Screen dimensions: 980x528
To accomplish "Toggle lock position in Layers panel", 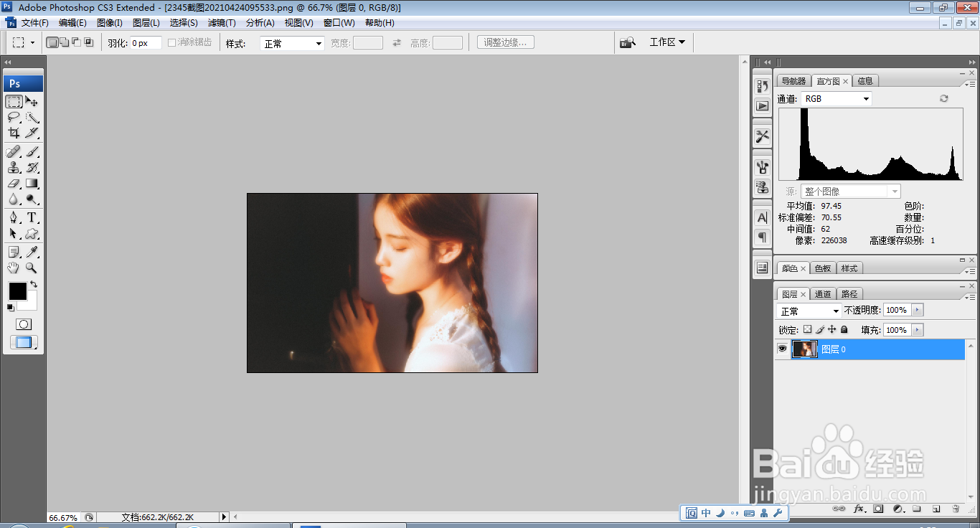I will tap(832, 329).
